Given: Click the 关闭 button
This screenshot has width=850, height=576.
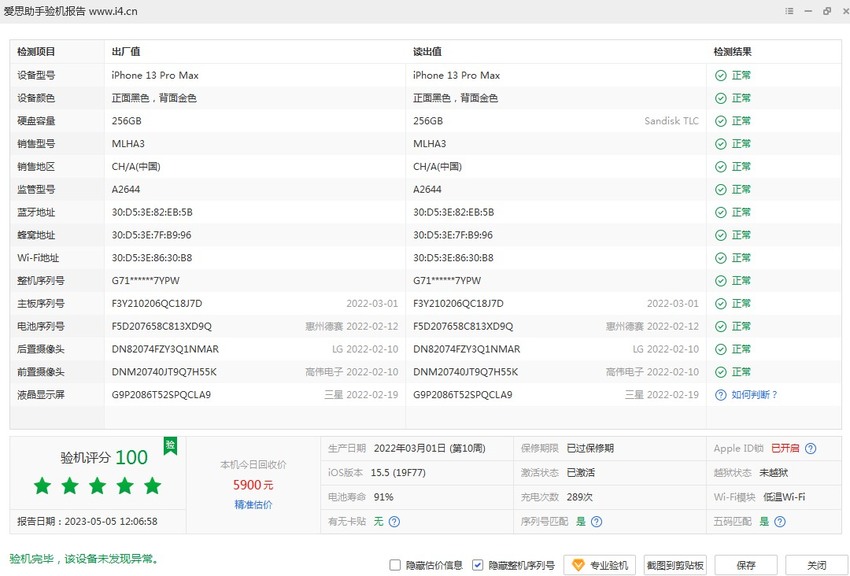Looking at the screenshot, I should pyautogui.click(x=816, y=565).
